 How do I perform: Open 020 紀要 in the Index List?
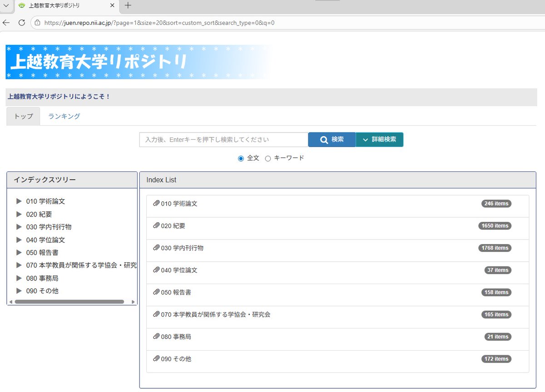173,226
